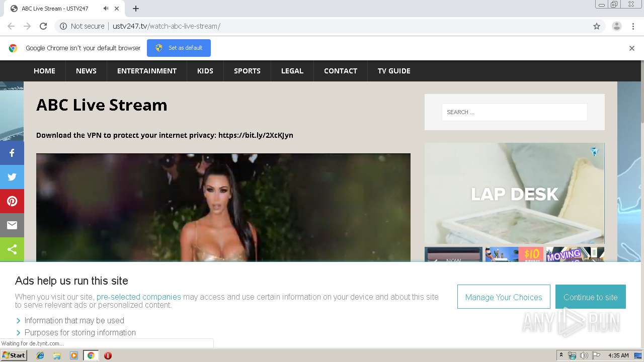The height and width of the screenshot is (362, 644).
Task: Open the MOVING ad thumbnail
Action: [x=575, y=254]
